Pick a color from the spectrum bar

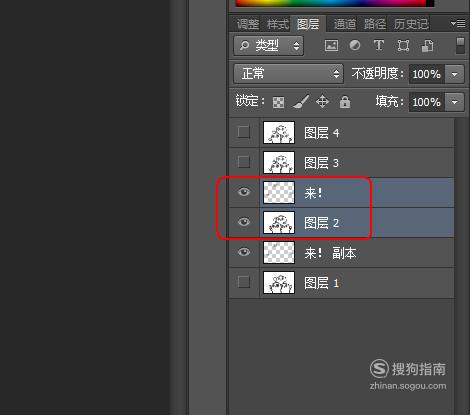tap(334, 3)
